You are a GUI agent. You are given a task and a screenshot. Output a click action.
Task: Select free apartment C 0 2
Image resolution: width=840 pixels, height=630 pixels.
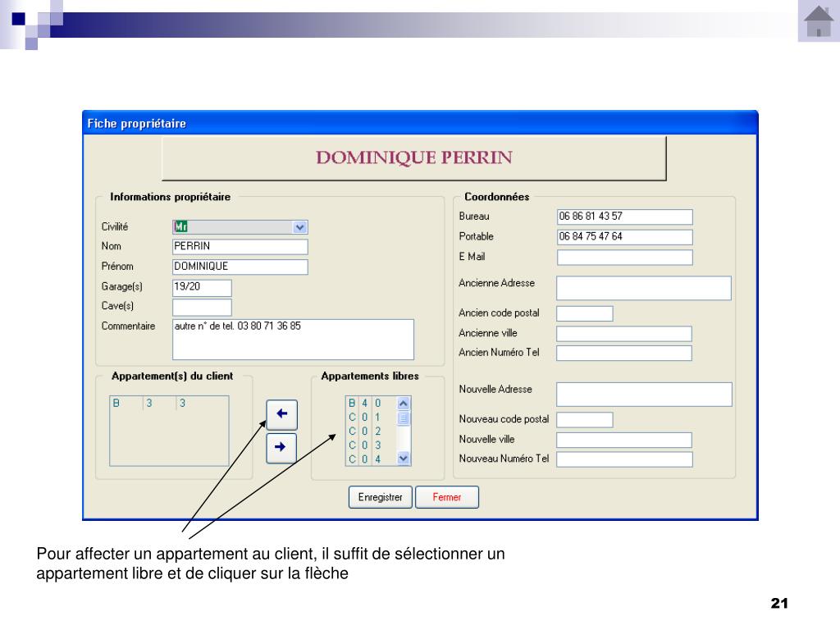(372, 431)
